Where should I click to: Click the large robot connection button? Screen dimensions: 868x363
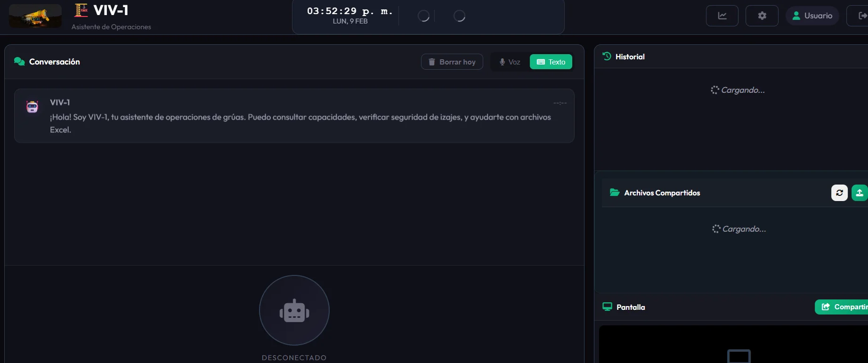click(x=294, y=310)
